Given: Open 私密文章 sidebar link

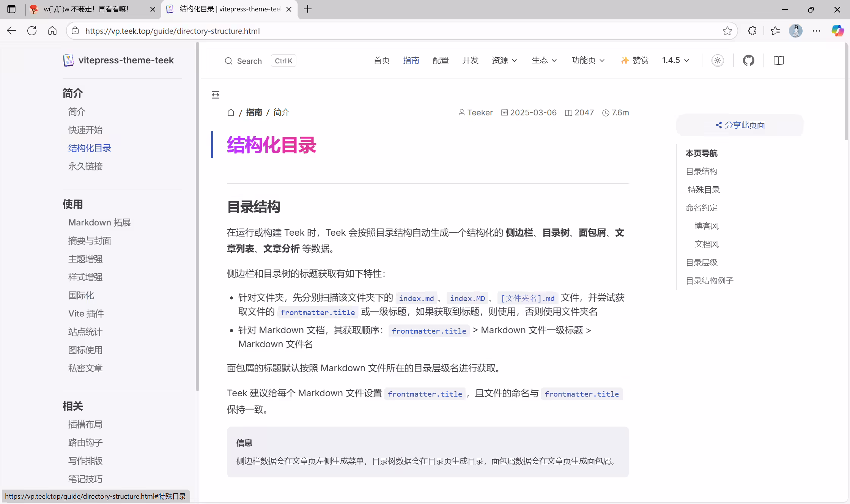Looking at the screenshot, I should click(x=85, y=368).
